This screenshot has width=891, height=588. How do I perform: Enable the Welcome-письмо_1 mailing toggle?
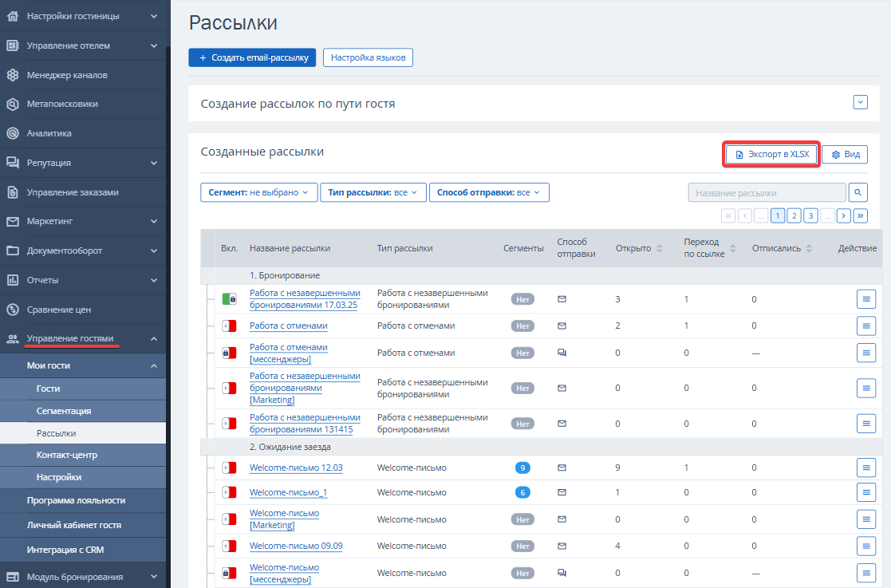coord(229,492)
